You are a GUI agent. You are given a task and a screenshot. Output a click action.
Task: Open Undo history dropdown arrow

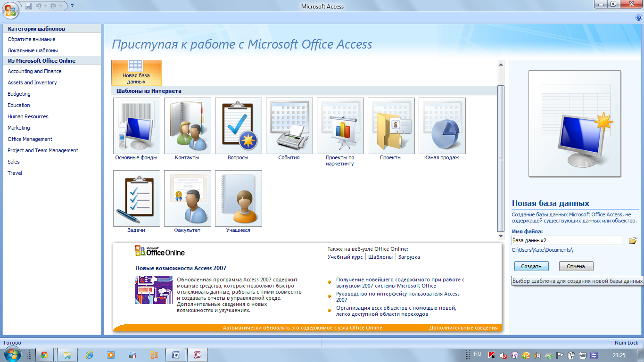tap(46, 6)
